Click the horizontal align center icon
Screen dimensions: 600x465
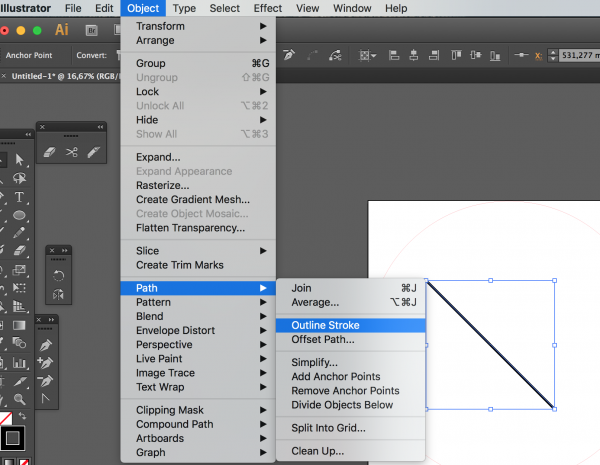414,55
